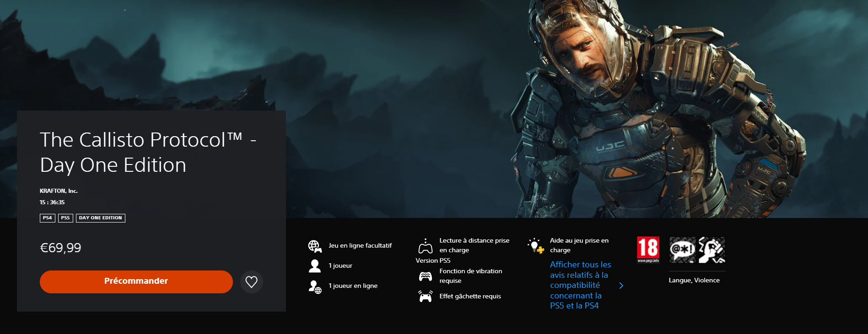Click the PEGI 18 age rating icon
868x334 pixels.
[x=648, y=249]
